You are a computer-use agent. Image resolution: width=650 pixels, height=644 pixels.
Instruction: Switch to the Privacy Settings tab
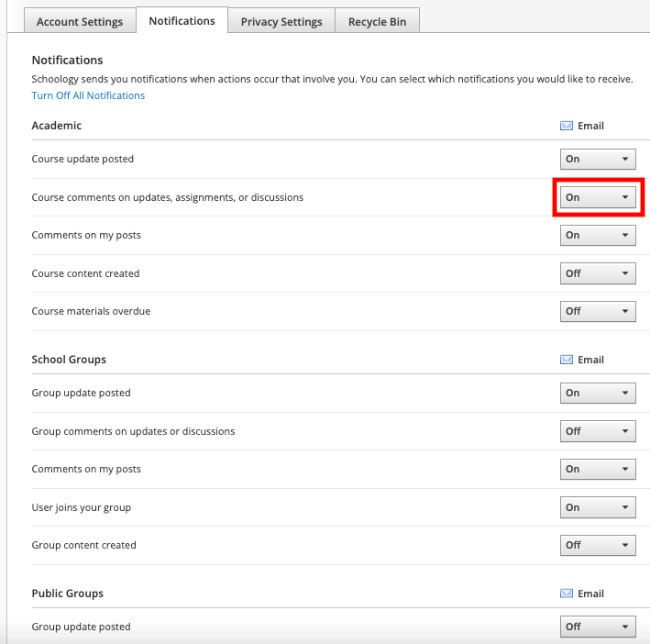pyautogui.click(x=281, y=22)
